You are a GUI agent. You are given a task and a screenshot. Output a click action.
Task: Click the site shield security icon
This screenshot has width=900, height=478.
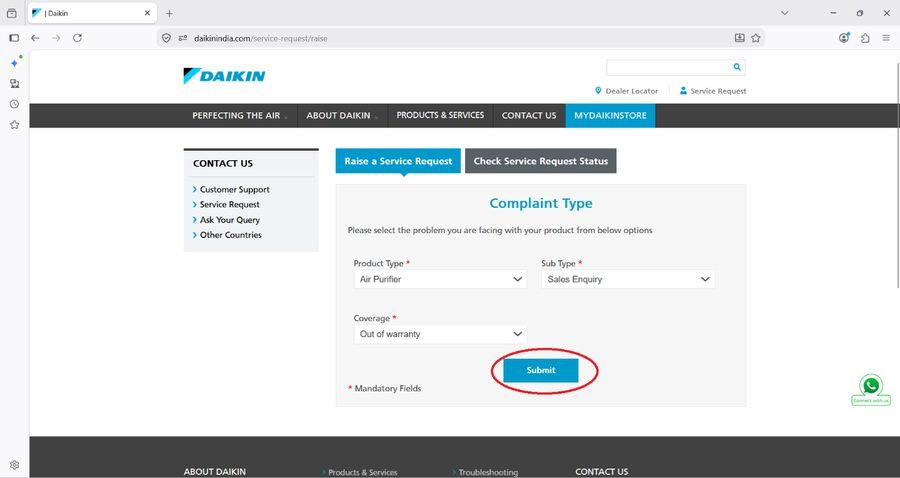(166, 38)
